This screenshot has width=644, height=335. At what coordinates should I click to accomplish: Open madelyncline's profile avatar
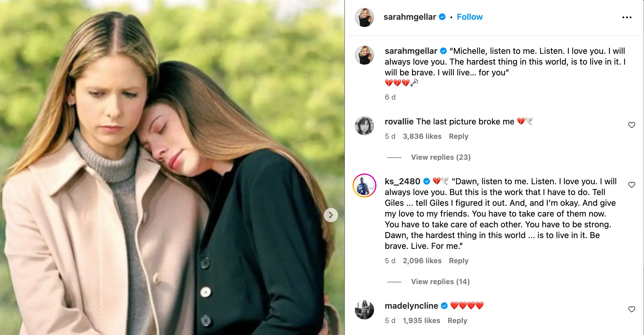click(x=364, y=310)
